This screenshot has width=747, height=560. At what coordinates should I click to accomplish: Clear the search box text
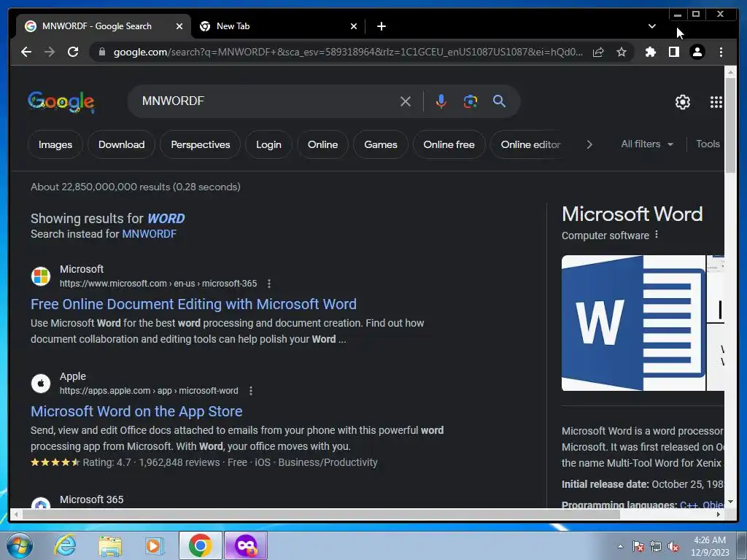406,101
